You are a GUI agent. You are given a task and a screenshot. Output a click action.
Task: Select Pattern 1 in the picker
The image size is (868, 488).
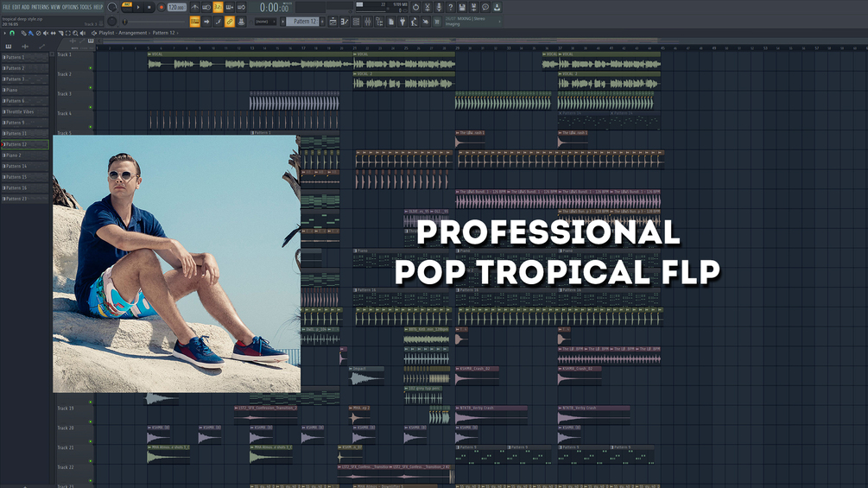point(25,57)
